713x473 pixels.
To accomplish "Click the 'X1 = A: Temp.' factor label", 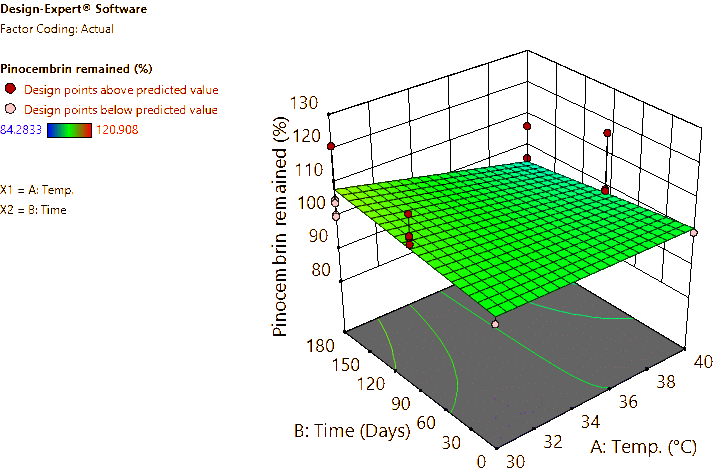I will point(37,189).
